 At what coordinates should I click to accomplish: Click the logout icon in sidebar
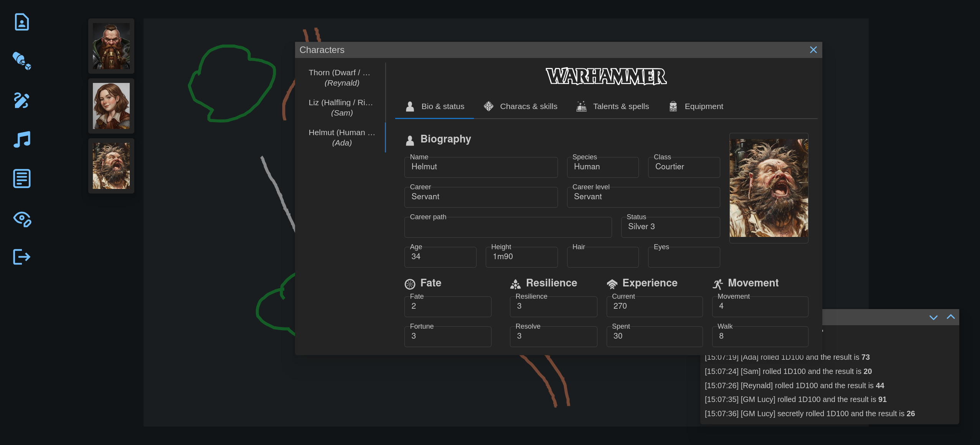(22, 257)
